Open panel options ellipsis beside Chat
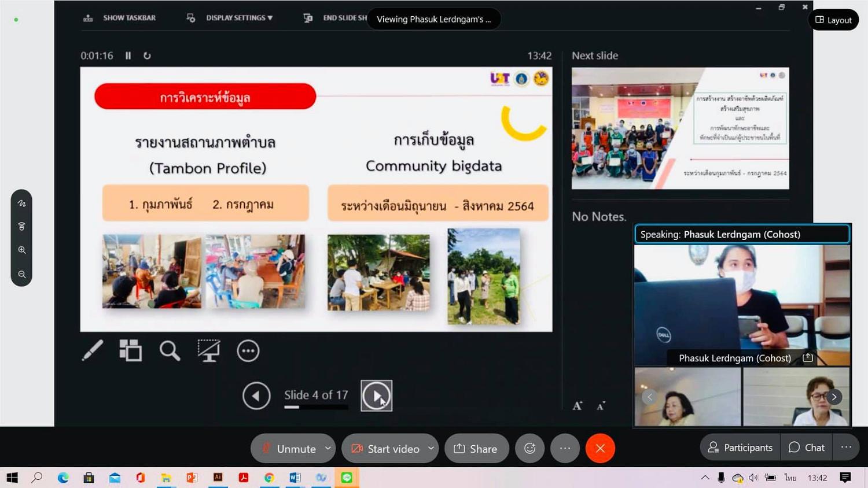This screenshot has width=868, height=488. pyautogui.click(x=846, y=448)
